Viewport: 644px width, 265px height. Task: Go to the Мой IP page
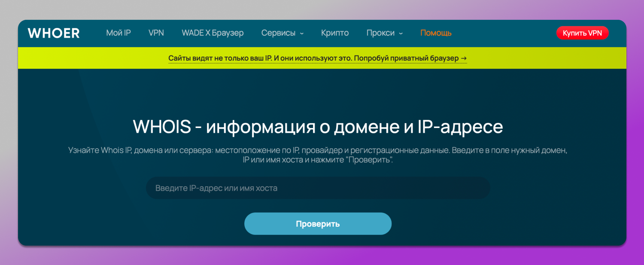[118, 33]
